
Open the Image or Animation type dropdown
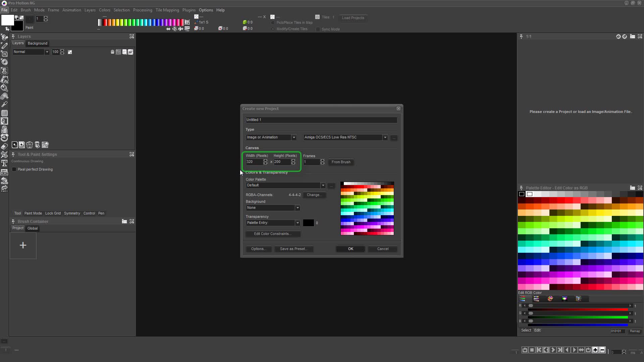pos(294,137)
